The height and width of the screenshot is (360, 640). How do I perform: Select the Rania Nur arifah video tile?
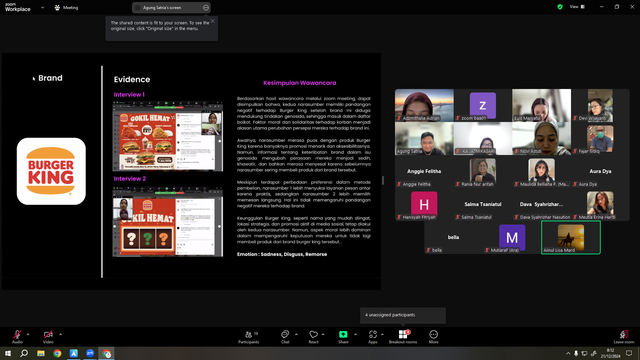pos(483,171)
